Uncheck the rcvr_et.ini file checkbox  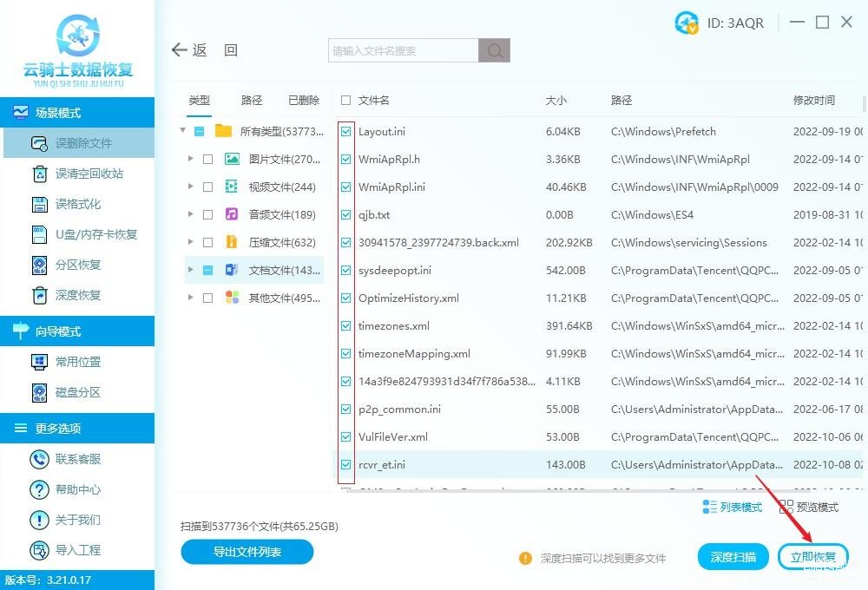pos(346,464)
